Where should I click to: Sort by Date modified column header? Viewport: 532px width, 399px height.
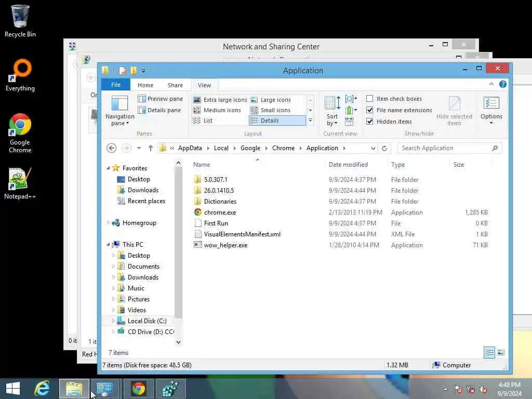point(348,165)
